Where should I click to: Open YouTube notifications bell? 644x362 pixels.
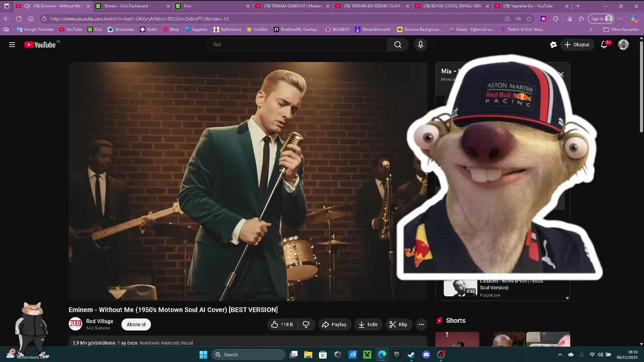tap(605, 45)
